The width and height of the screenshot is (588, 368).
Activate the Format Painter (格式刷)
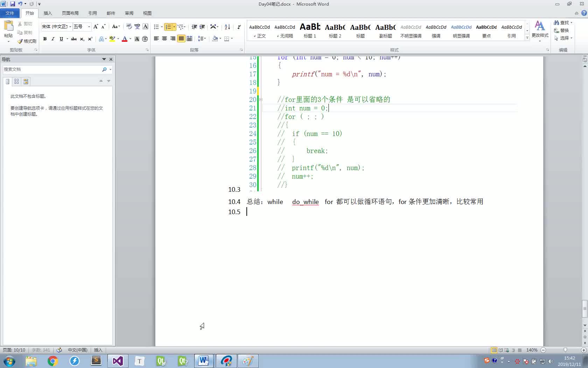tap(27, 41)
